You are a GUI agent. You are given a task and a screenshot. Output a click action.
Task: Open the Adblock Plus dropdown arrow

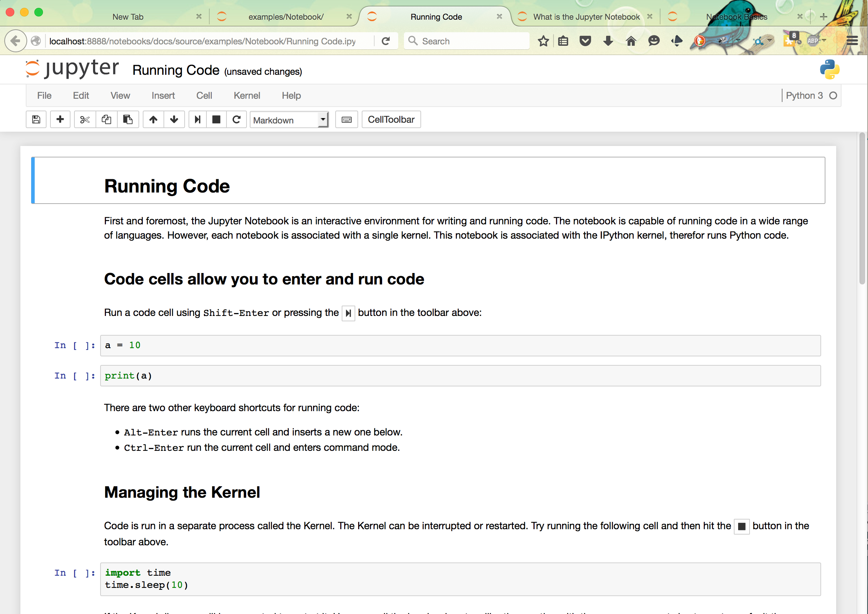click(x=824, y=40)
